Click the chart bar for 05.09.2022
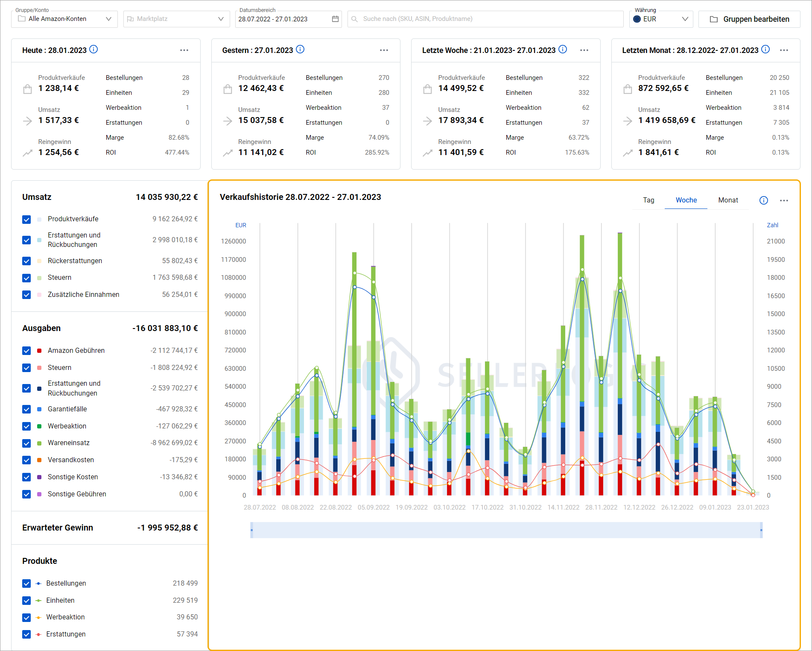This screenshot has width=812, height=651. tap(374, 380)
